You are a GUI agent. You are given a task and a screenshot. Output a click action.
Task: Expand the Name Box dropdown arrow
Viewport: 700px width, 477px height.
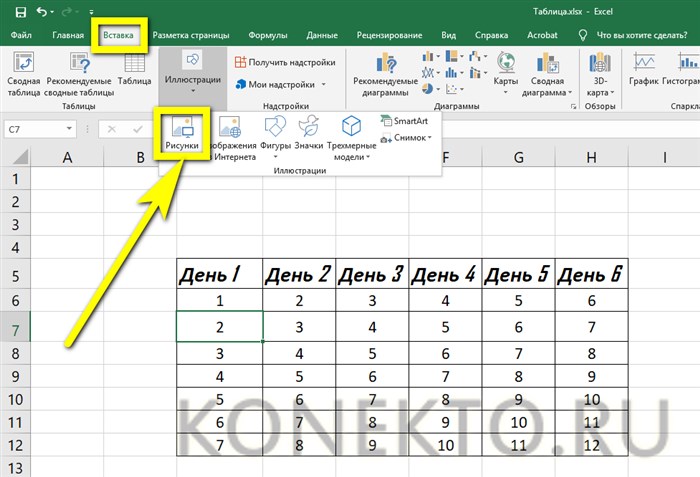[x=69, y=129]
